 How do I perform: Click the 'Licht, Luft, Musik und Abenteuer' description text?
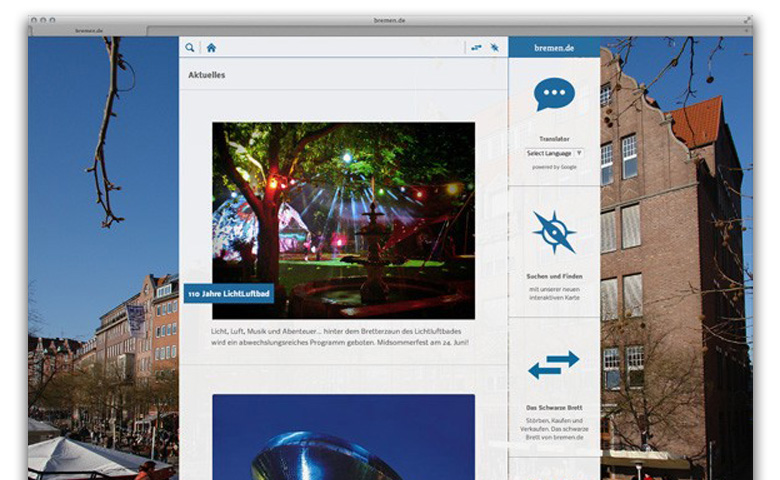[340, 337]
